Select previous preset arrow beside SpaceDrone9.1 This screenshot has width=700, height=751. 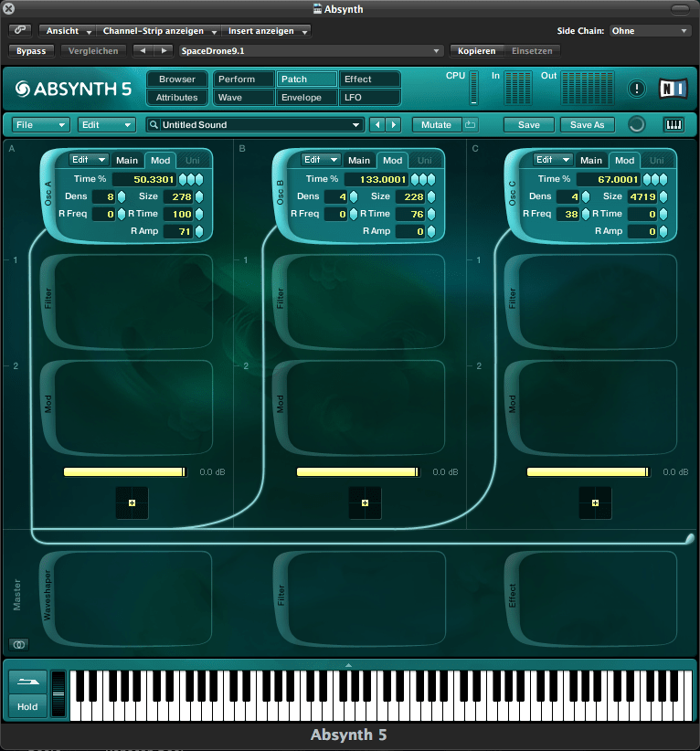(x=143, y=51)
